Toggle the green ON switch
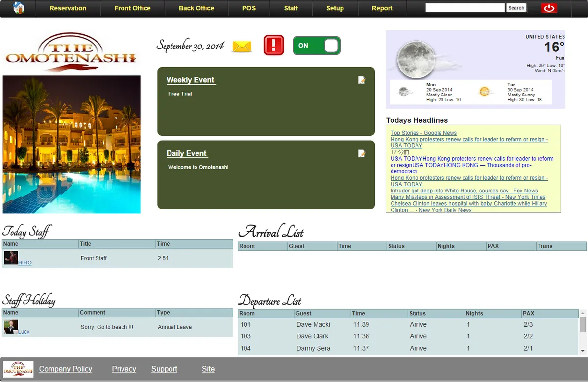The width and height of the screenshot is (588, 382). click(317, 46)
